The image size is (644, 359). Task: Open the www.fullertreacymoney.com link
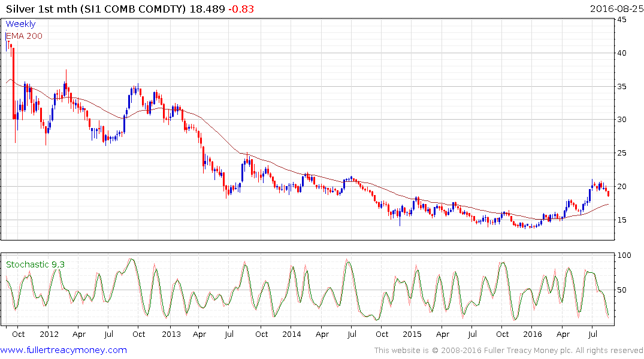(x=64, y=350)
